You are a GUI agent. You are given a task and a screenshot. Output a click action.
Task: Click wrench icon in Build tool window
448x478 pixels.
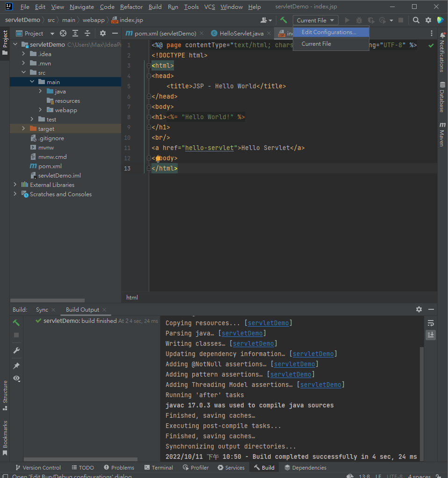click(16, 350)
